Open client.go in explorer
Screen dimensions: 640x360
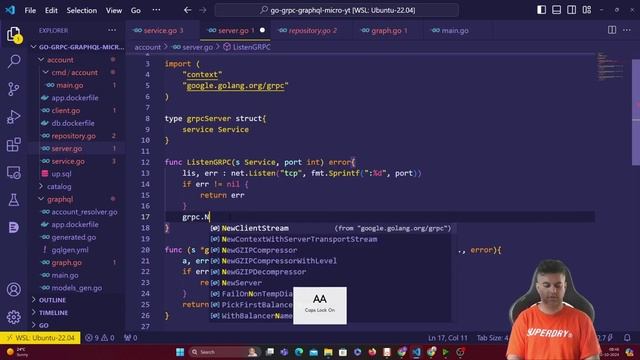click(78, 110)
